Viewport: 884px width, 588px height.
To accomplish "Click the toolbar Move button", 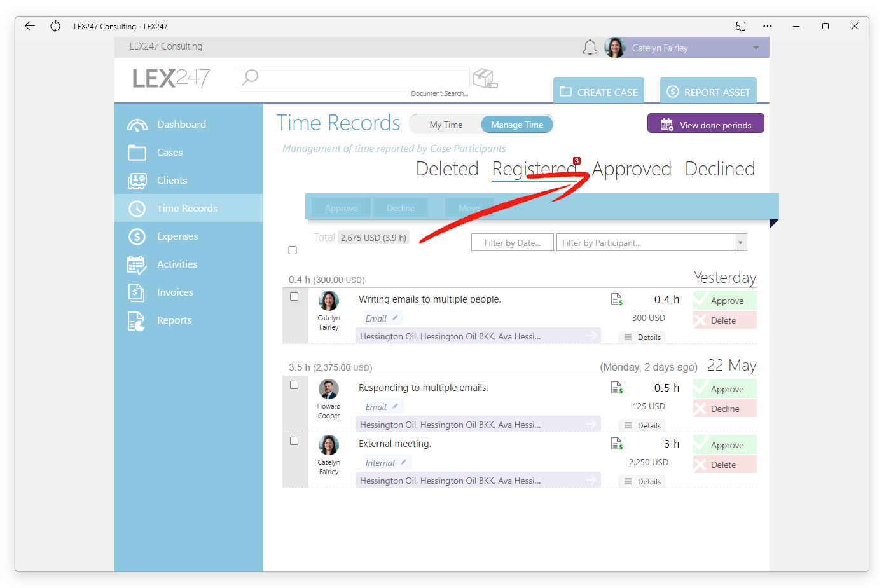I will click(x=469, y=208).
